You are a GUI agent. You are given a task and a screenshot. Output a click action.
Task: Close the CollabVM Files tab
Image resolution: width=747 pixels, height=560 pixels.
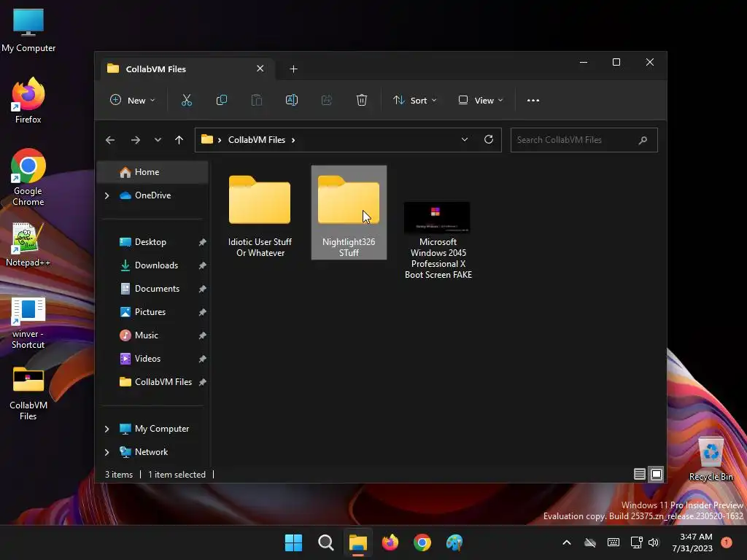[x=260, y=69]
